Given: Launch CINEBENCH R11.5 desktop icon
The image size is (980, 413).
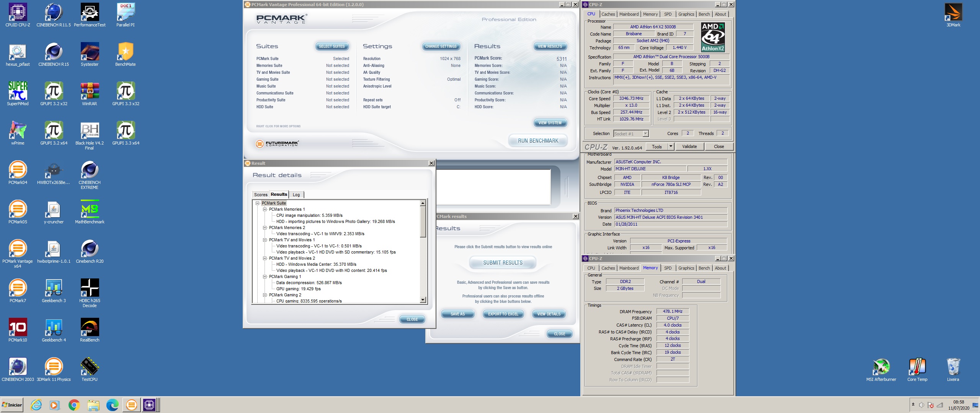Looking at the screenshot, I should [54, 15].
